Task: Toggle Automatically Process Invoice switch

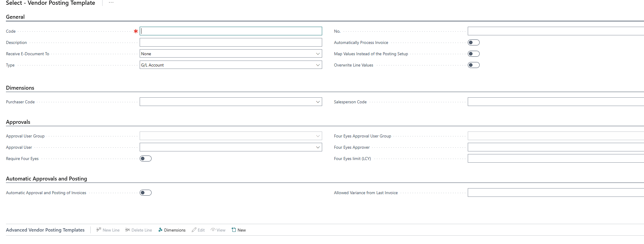Action: pos(474,42)
